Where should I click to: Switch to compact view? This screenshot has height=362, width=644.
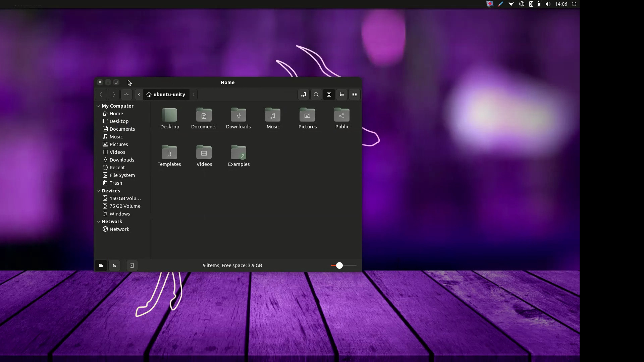coord(354,95)
